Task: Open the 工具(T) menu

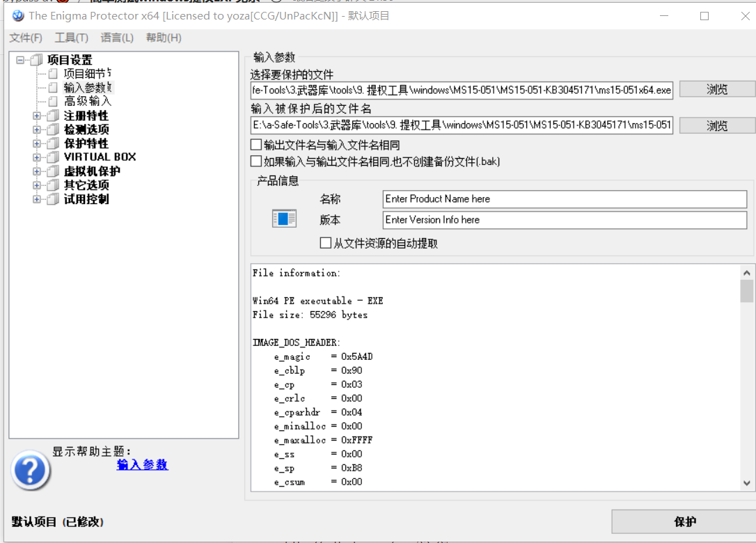Action: [72, 38]
